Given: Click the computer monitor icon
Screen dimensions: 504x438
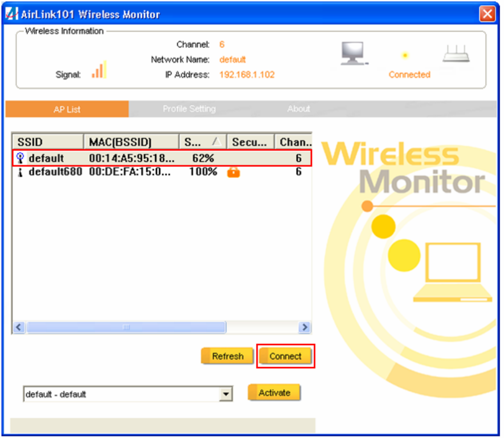Looking at the screenshot, I should tap(354, 53).
